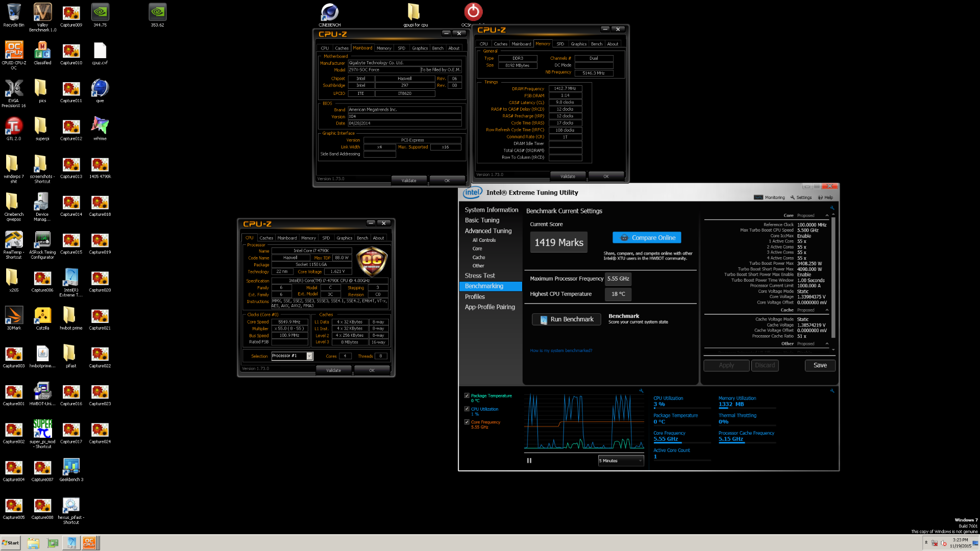The image size is (980, 551).
Task: Click Memory Utilization usage bar
Action: coord(747,408)
